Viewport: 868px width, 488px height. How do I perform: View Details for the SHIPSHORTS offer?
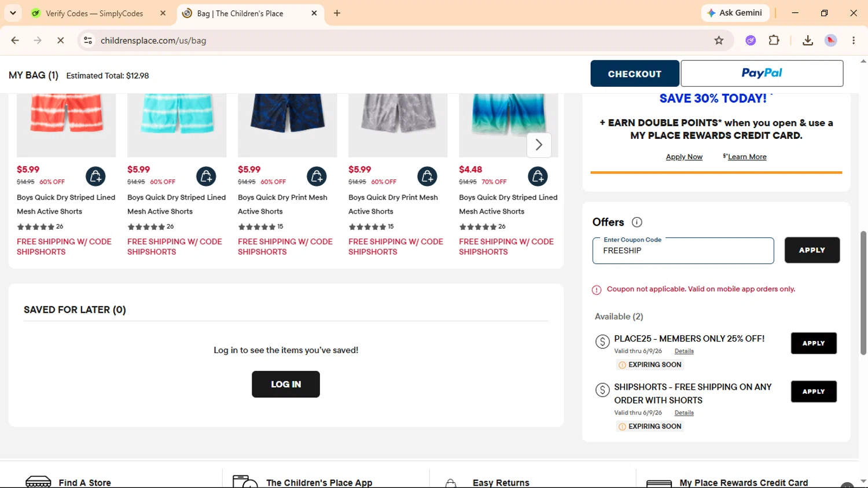pyautogui.click(x=684, y=413)
